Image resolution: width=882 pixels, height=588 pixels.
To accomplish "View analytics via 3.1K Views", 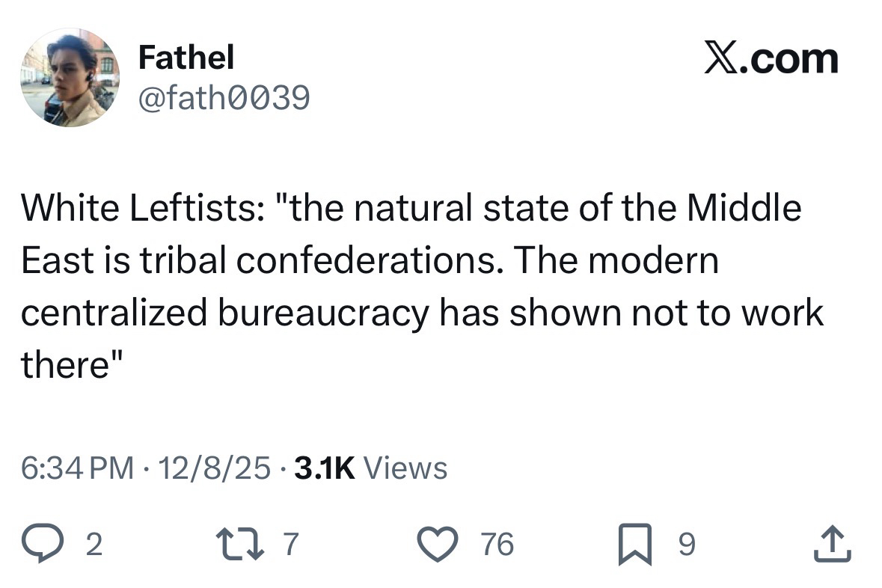I will click(372, 469).
